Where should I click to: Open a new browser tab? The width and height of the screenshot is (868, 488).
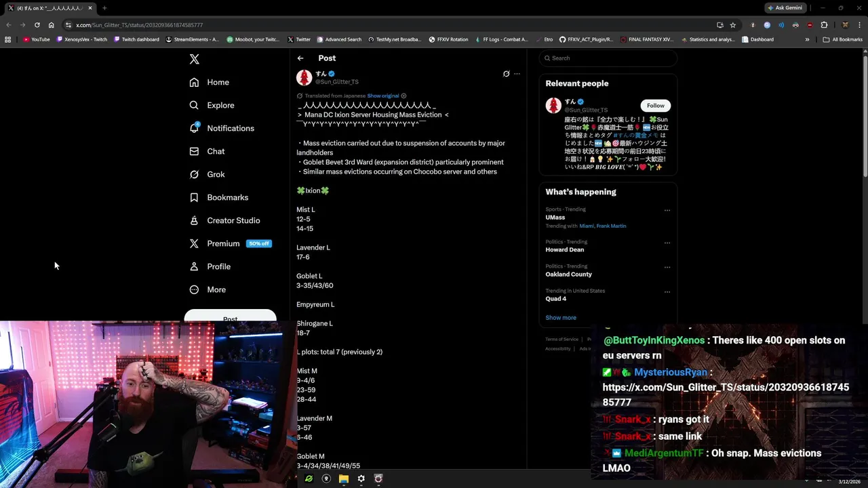(104, 8)
